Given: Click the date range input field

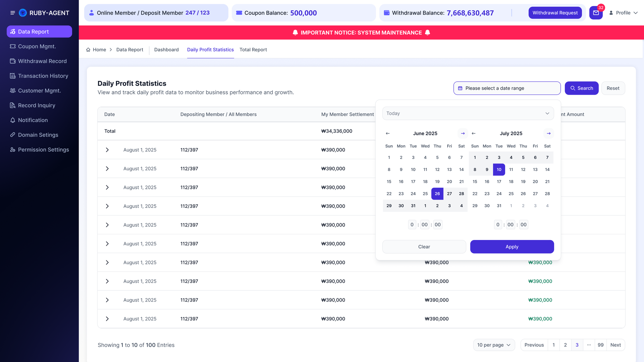Looking at the screenshot, I should click(x=507, y=88).
